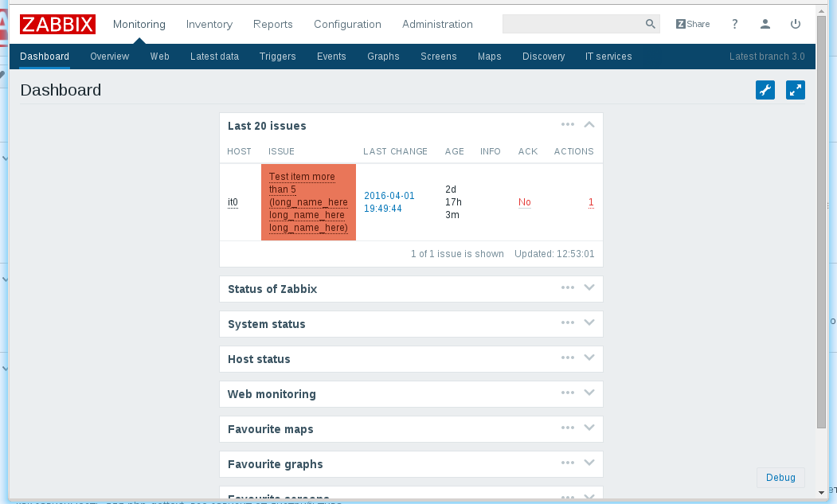Viewport: 837px width, 504px height.
Task: Click the actions count 1 link
Action: coord(591,201)
